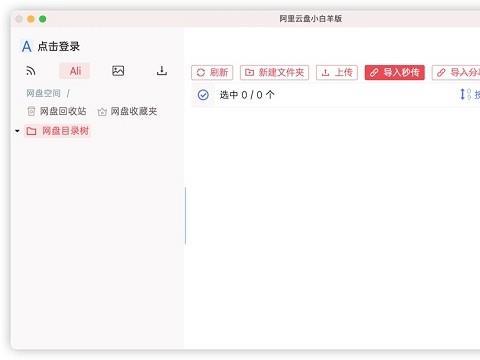Click the 网盘空间 breadcrumb
The height and width of the screenshot is (360, 480).
pyautogui.click(x=43, y=93)
